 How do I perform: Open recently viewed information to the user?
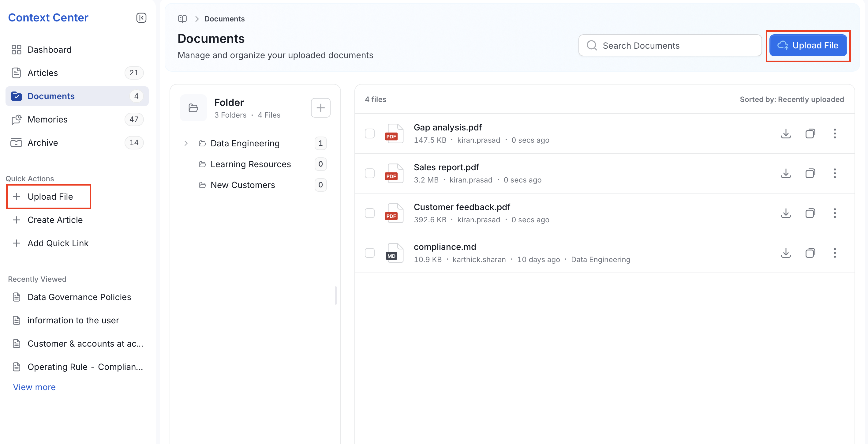pyautogui.click(x=66, y=320)
